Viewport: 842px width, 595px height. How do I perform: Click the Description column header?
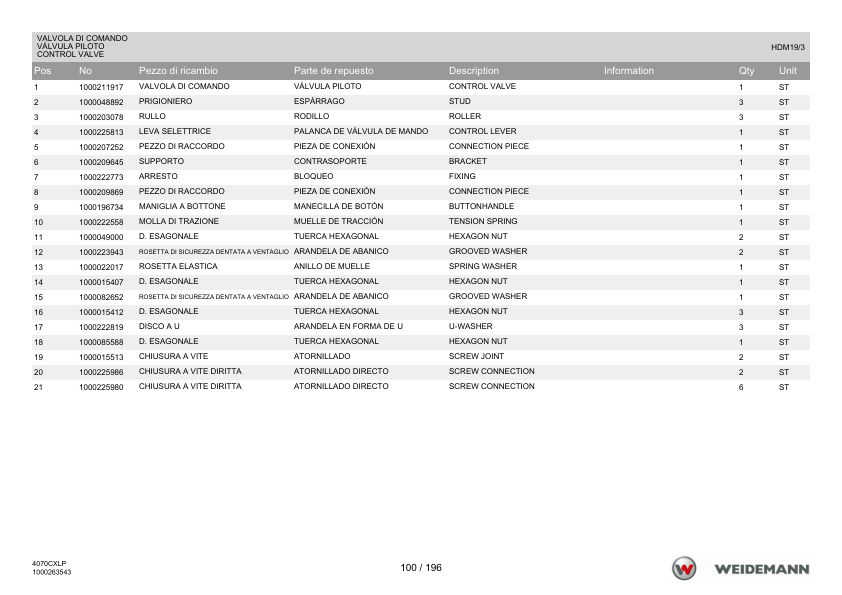[x=474, y=71]
